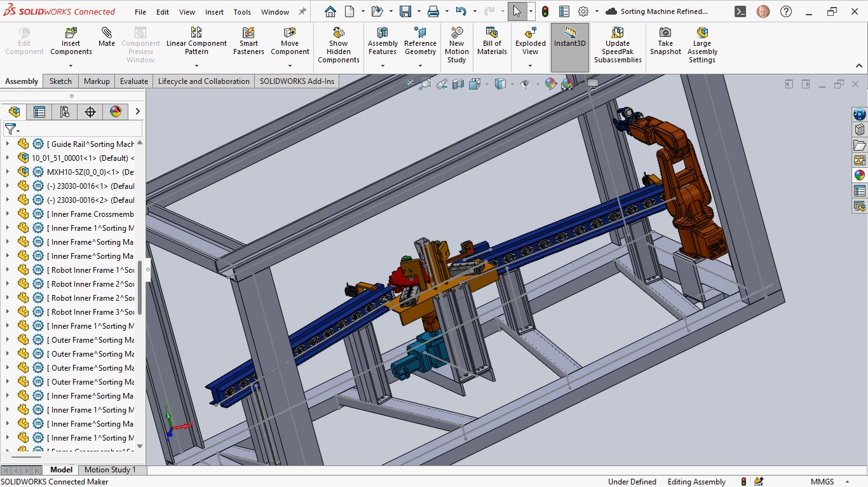868x487 pixels.
Task: Expand the Guide Rail^Sorting Machine component
Action: click(8, 144)
